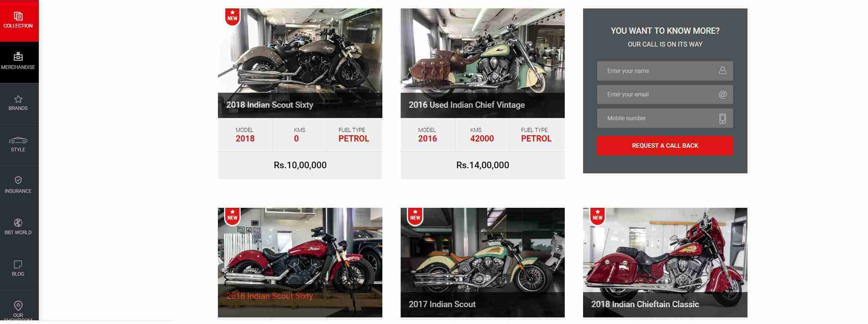This screenshot has width=868, height=324.
Task: Select the Brands star icon
Action: click(18, 99)
